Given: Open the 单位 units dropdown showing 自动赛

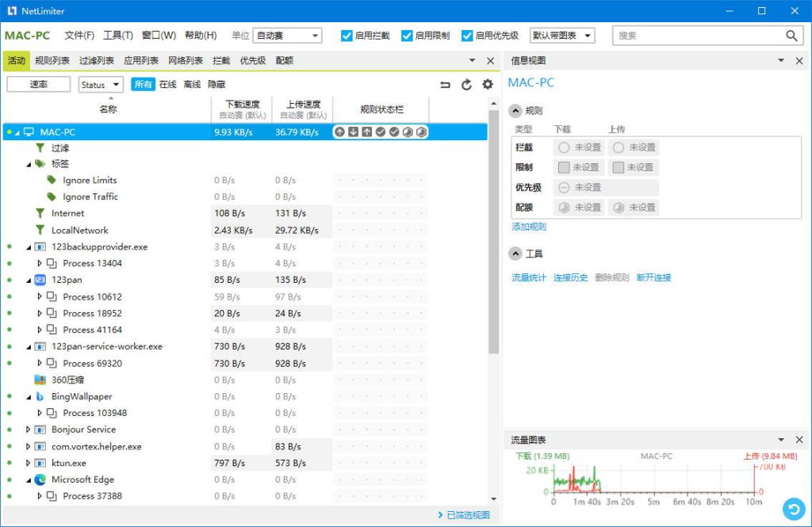Looking at the screenshot, I should pyautogui.click(x=287, y=36).
